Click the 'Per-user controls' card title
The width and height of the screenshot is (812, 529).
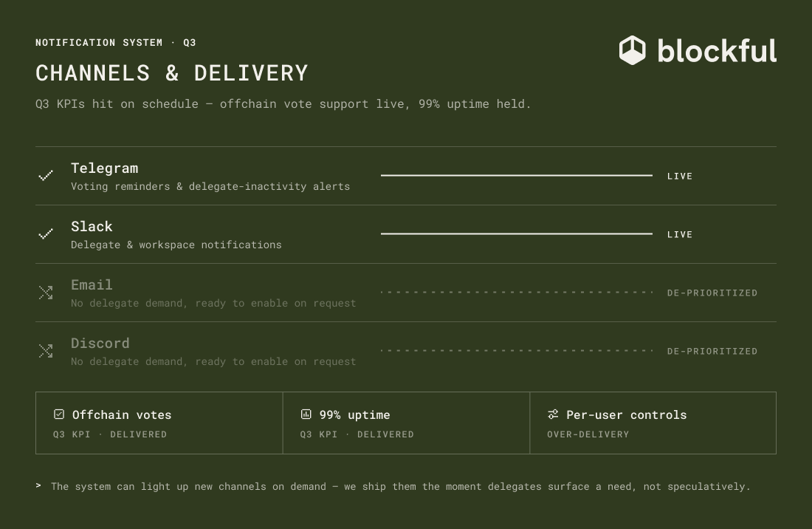[x=627, y=415]
